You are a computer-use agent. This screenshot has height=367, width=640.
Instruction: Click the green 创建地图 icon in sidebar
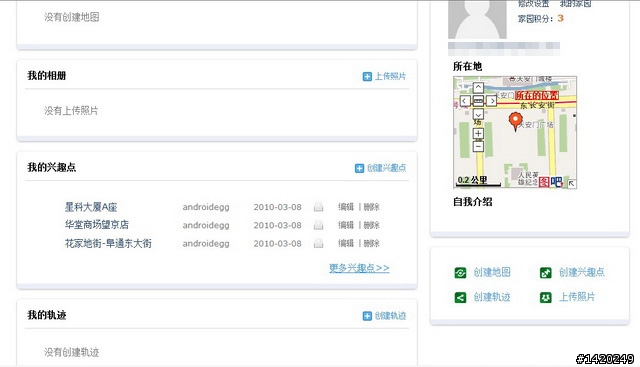pos(460,273)
